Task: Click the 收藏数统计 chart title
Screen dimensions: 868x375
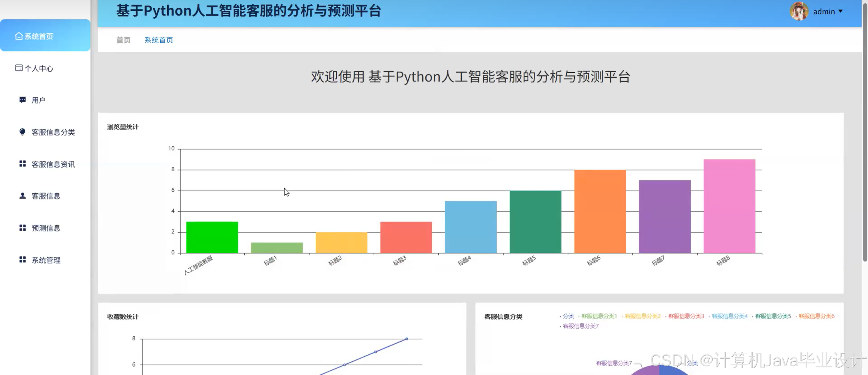Action: click(123, 317)
